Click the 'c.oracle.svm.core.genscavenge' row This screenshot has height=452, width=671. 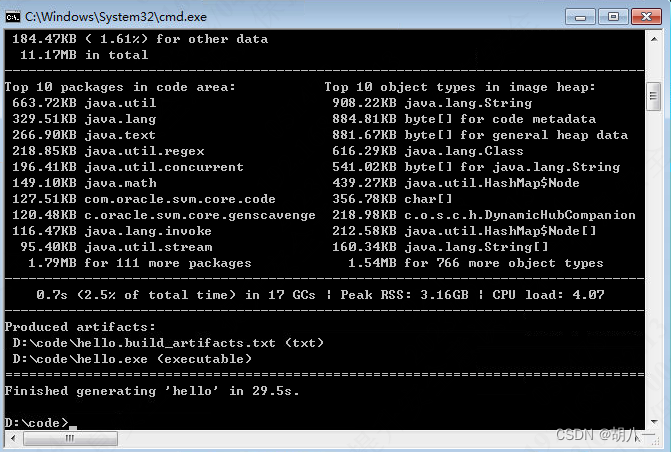163,215
